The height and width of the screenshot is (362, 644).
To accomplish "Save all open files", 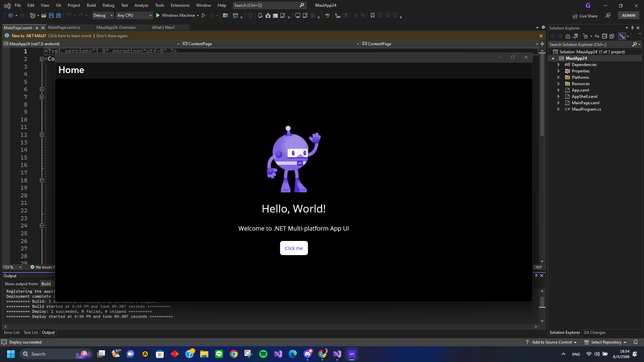I will click(58, 15).
